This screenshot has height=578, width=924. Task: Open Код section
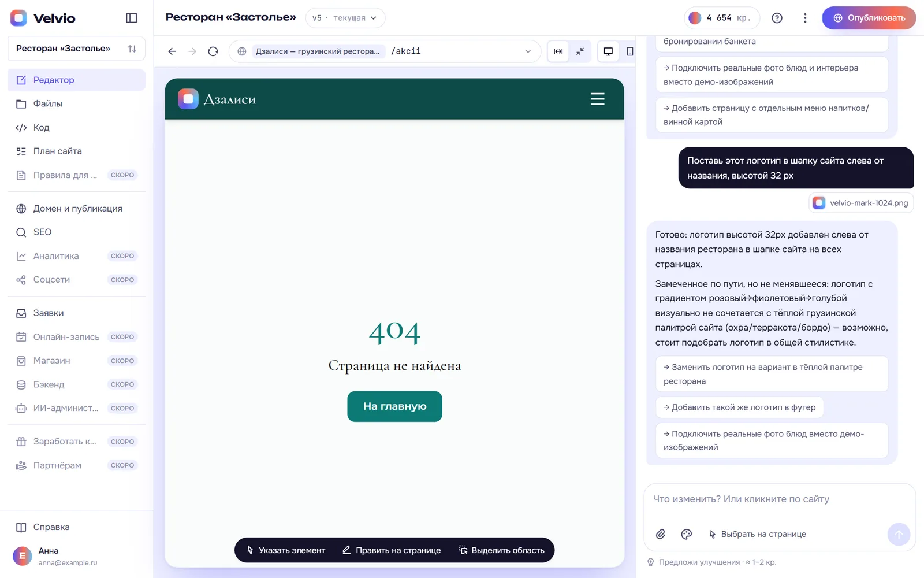[76, 127]
